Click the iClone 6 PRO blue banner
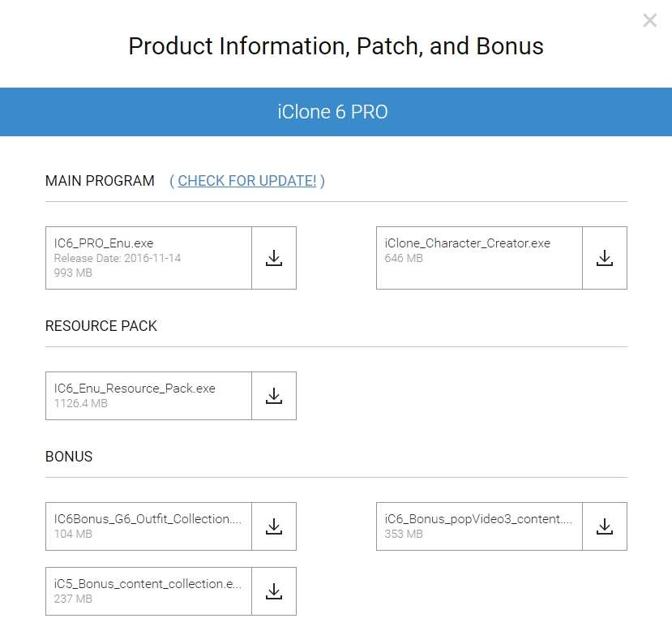 [336, 112]
